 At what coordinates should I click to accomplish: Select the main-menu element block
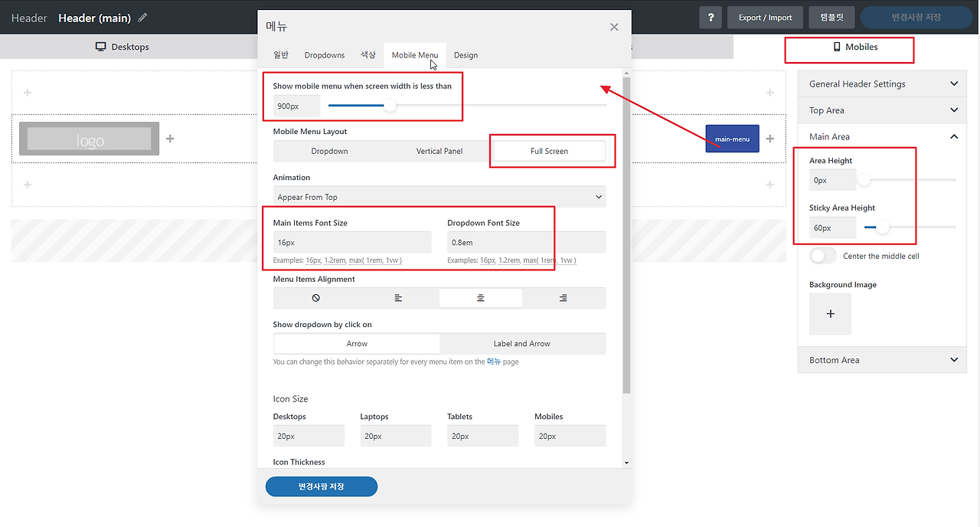pos(732,139)
